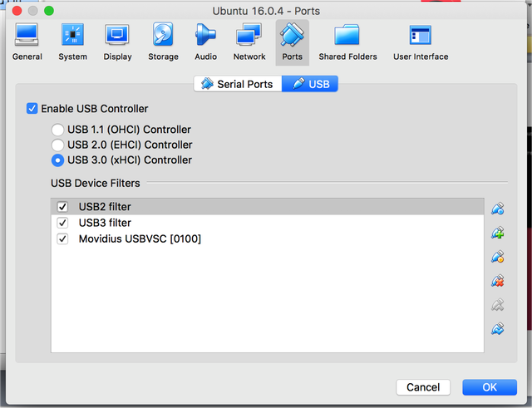Move the selected USB filter down
Viewport: 532px width, 408px height.
[x=497, y=328]
